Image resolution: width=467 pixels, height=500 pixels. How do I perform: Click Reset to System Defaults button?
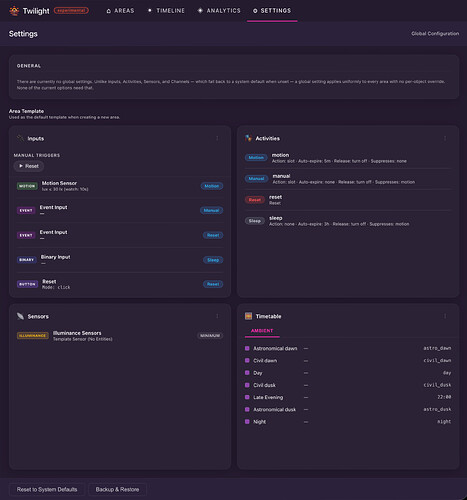[x=47, y=489]
